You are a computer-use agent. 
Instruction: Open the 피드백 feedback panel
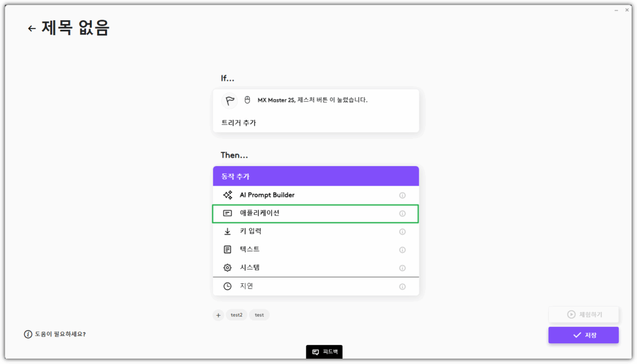click(324, 351)
